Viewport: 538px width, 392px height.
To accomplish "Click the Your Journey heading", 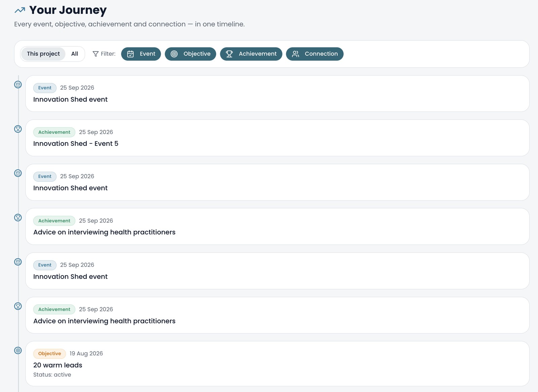I will 68,10.
